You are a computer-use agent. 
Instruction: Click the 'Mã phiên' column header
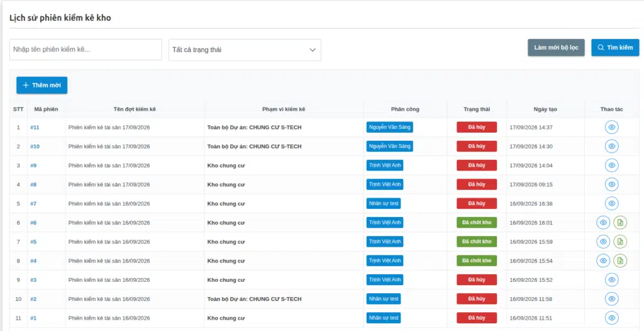[46, 109]
